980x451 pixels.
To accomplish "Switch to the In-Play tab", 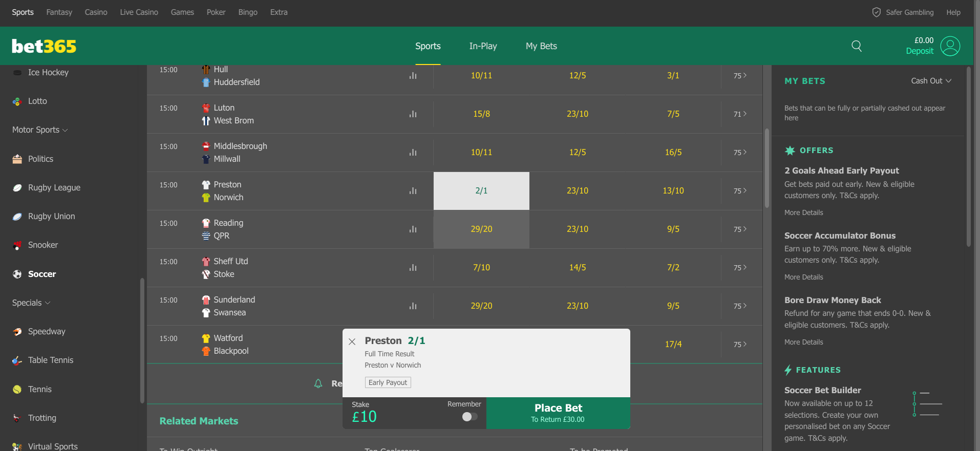I will [x=483, y=46].
